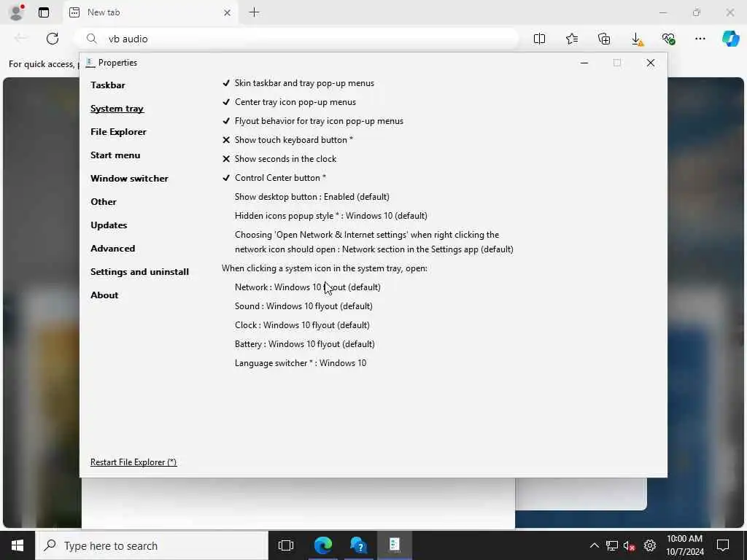Select the Other section
747x560 pixels.
click(104, 202)
